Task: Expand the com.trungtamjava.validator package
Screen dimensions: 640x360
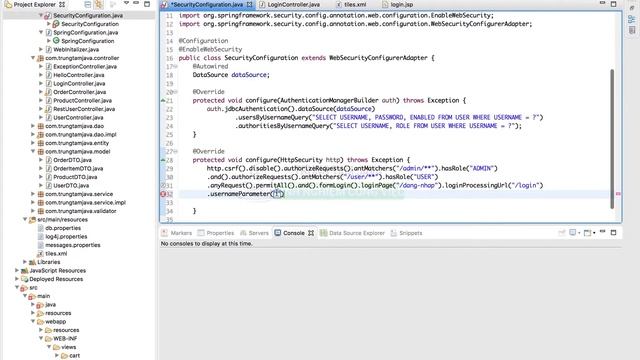Action: tap(33, 211)
